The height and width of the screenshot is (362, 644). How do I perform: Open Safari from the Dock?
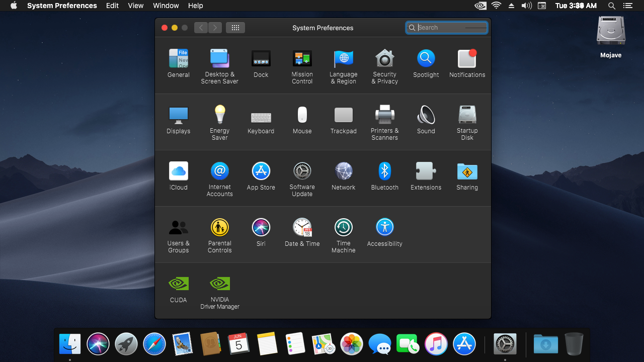(154, 344)
